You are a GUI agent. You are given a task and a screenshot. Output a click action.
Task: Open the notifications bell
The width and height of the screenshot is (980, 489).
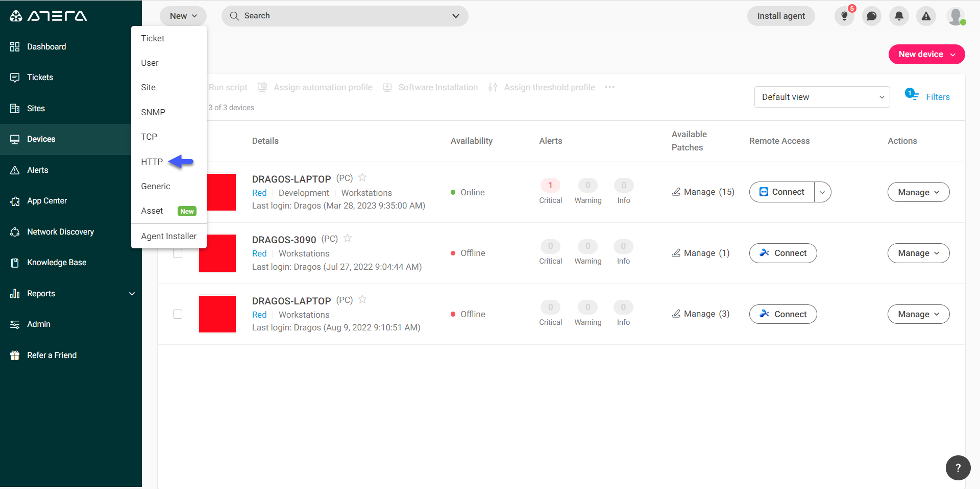[x=899, y=16]
